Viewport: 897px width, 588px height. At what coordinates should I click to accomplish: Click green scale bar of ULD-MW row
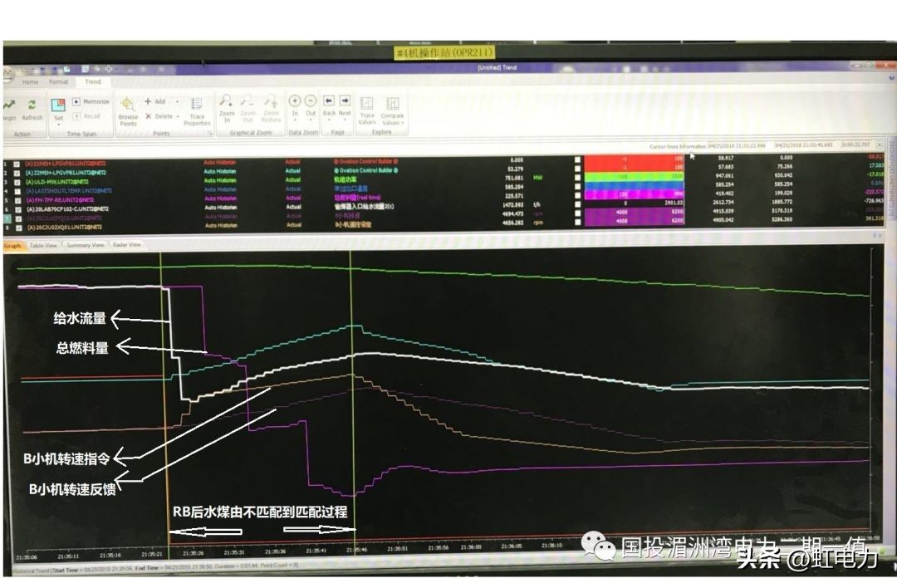pyautogui.click(x=634, y=177)
